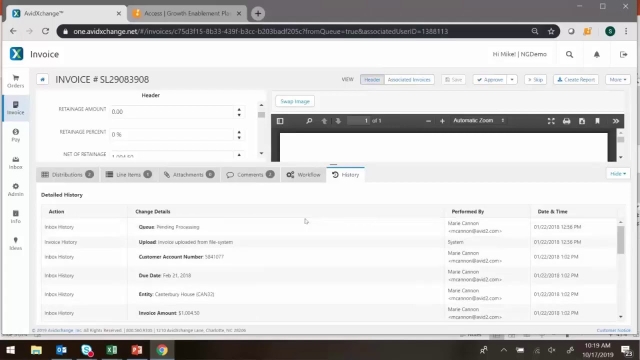Open a new browser tab
This screenshot has height=360, width=640.
(x=258, y=13)
